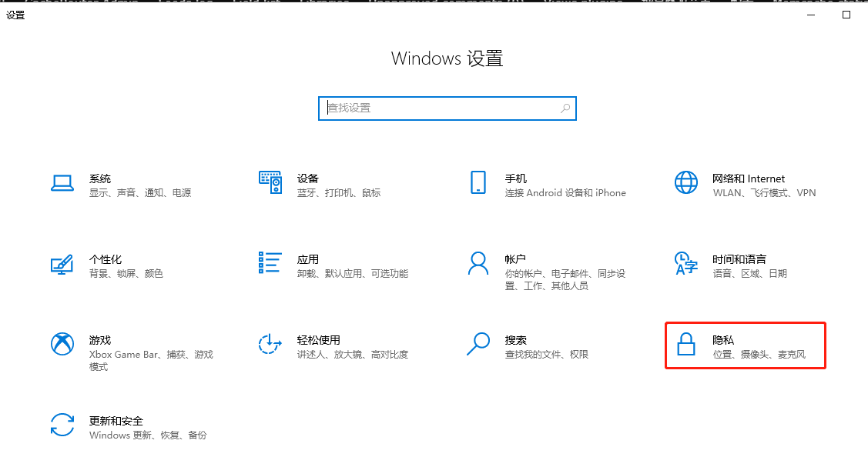868x457 pixels.
Task: Click 帐户 title text
Action: [x=515, y=259]
